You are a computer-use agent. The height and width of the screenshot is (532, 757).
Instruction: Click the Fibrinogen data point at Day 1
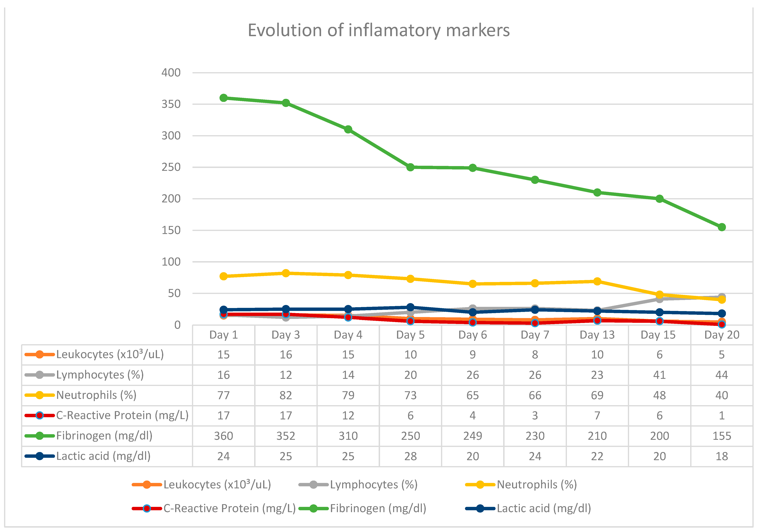(224, 98)
